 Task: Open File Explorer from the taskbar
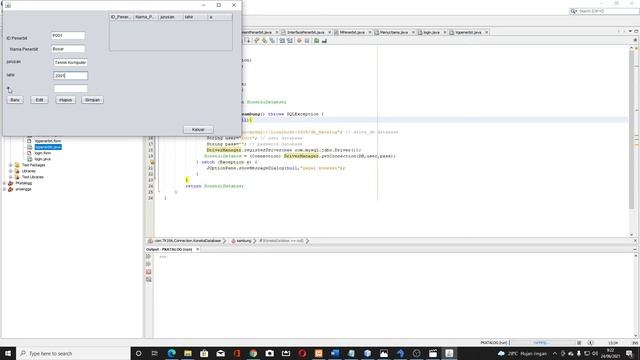tap(188, 353)
